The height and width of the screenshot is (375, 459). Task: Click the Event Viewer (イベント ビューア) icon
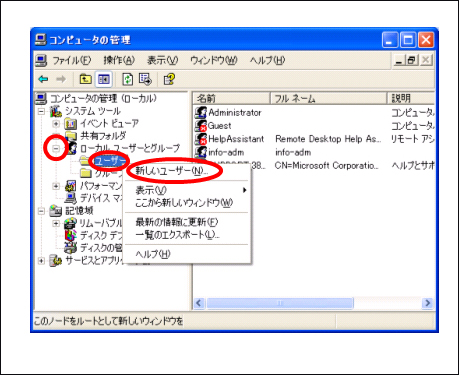pos(71,124)
